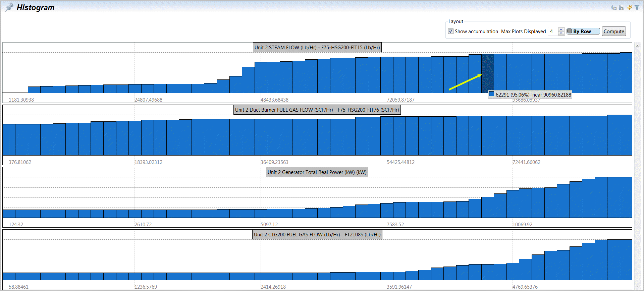Click the Max Plots Displayed number field
644x291 pixels.
coord(552,31)
